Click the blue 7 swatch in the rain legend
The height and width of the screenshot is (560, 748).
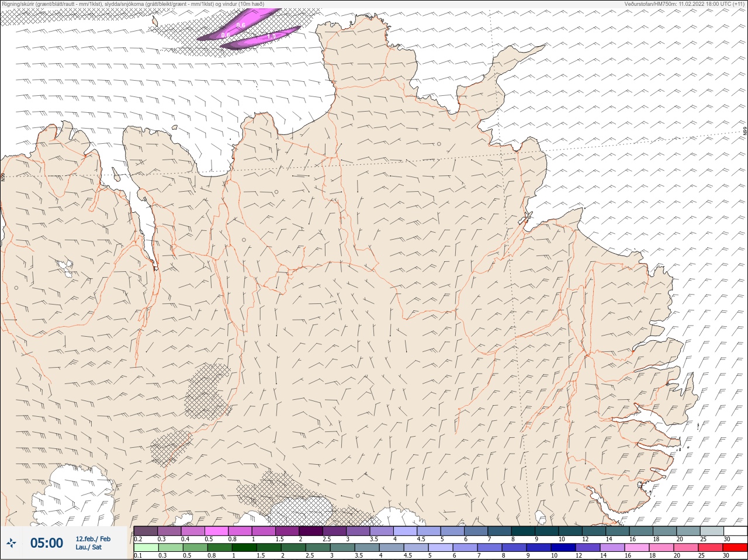pos(490,547)
